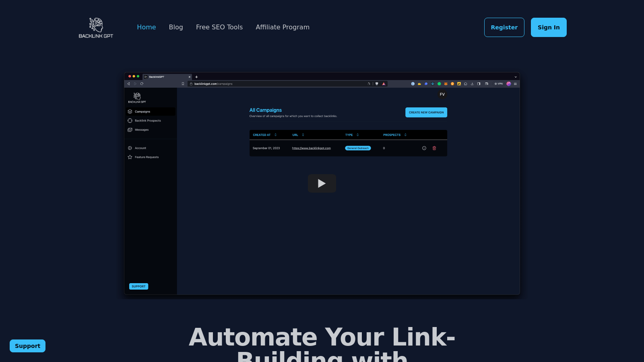Go to the Home page
Image resolution: width=644 pixels, height=362 pixels.
pos(146,27)
